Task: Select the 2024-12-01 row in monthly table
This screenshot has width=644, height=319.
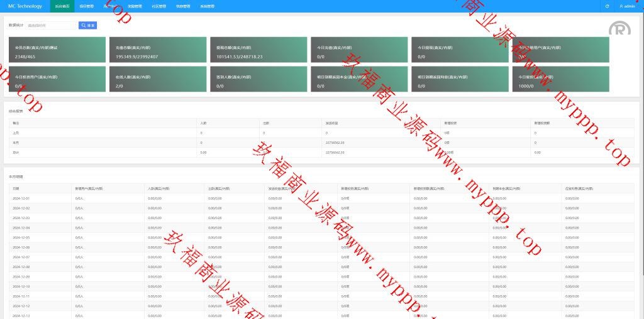Action: (21, 198)
